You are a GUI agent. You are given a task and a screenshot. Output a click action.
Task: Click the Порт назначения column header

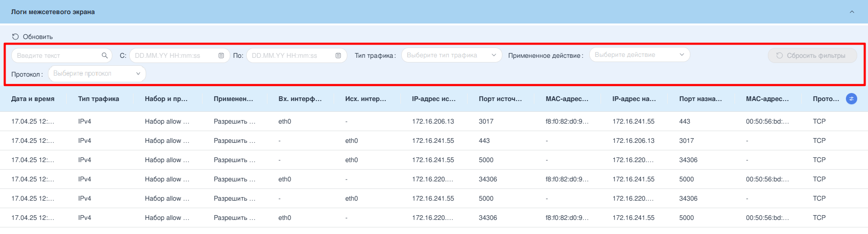pyautogui.click(x=700, y=99)
